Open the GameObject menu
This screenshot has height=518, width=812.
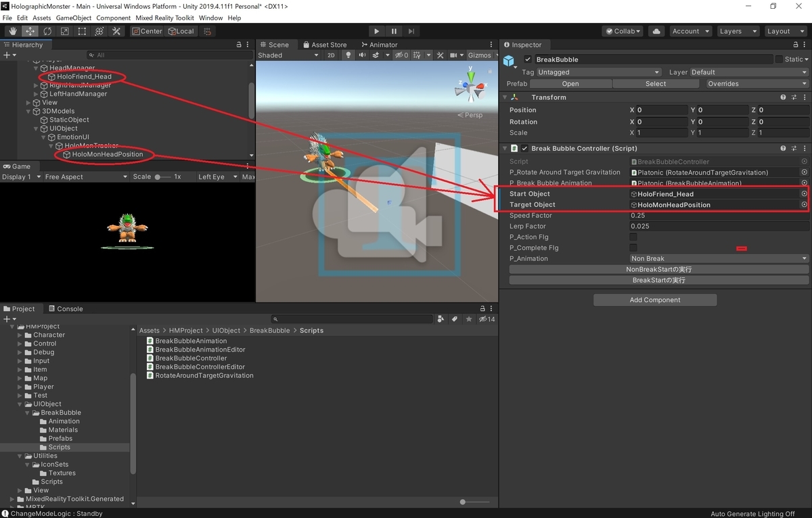(x=73, y=18)
